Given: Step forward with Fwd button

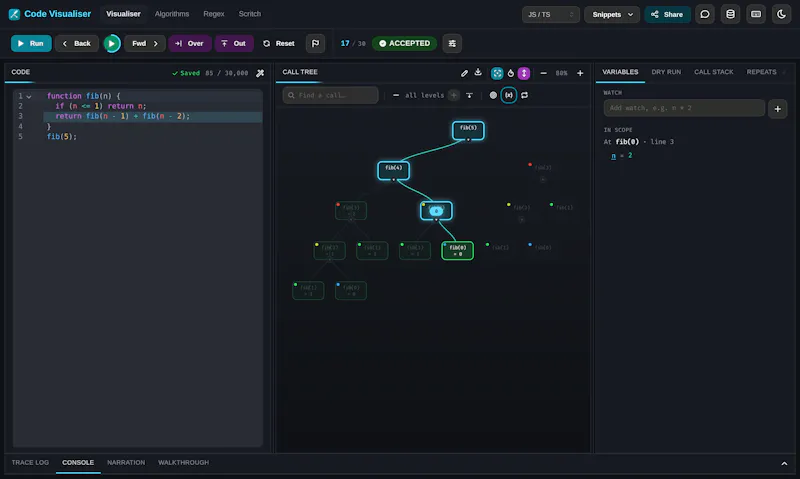Looking at the screenshot, I should point(144,43).
